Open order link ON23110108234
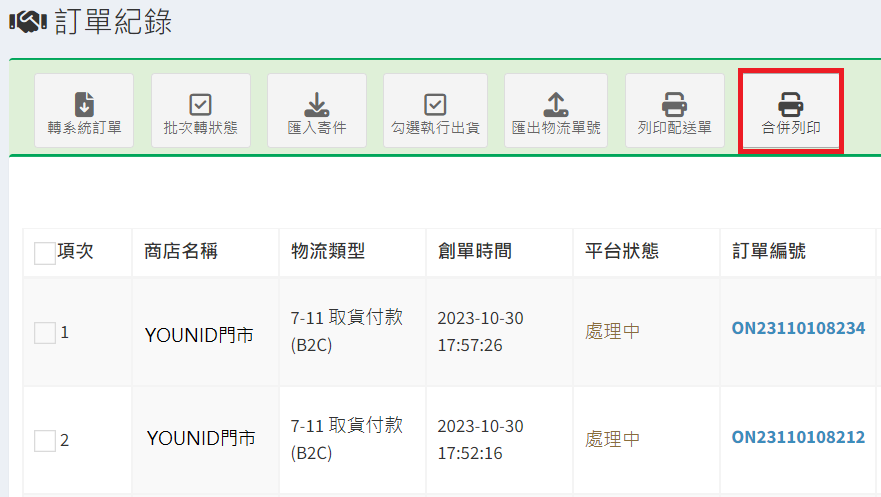The height and width of the screenshot is (497, 881). point(798,328)
